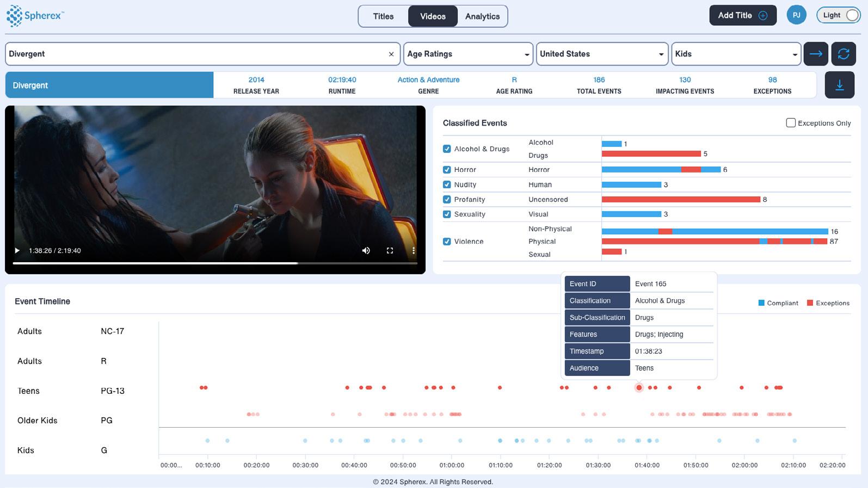Image resolution: width=868 pixels, height=488 pixels.
Task: Click the 01:38:23 timestamp value
Action: click(x=649, y=351)
